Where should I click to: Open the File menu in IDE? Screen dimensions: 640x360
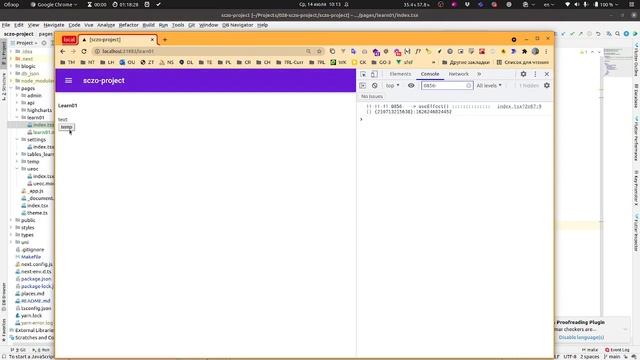click(x=6, y=25)
